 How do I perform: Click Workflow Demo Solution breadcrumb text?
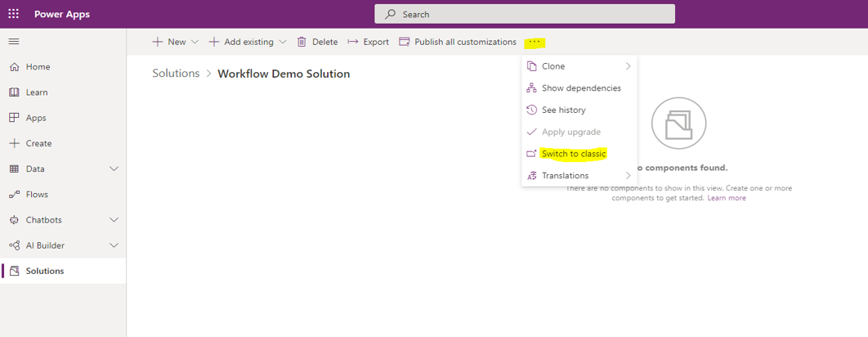coord(284,74)
